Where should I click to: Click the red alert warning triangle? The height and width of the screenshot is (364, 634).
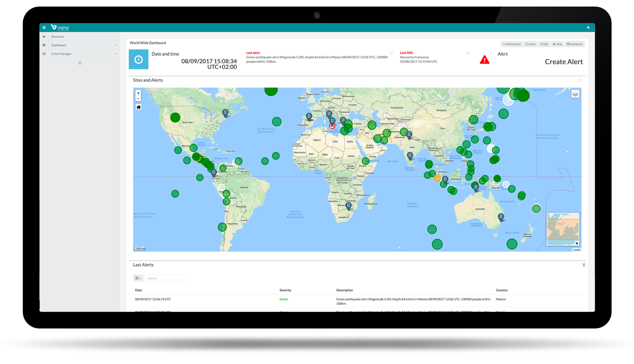(484, 60)
